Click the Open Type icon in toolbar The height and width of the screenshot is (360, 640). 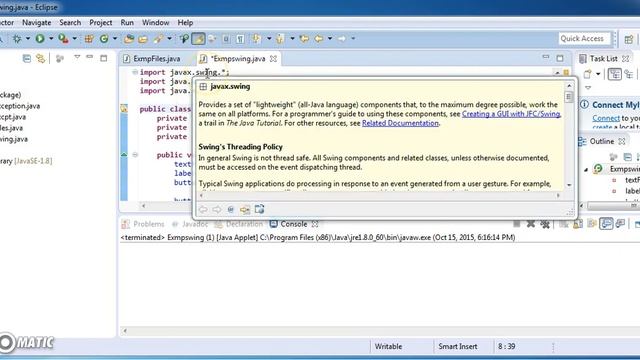pyautogui.click(x=129, y=39)
